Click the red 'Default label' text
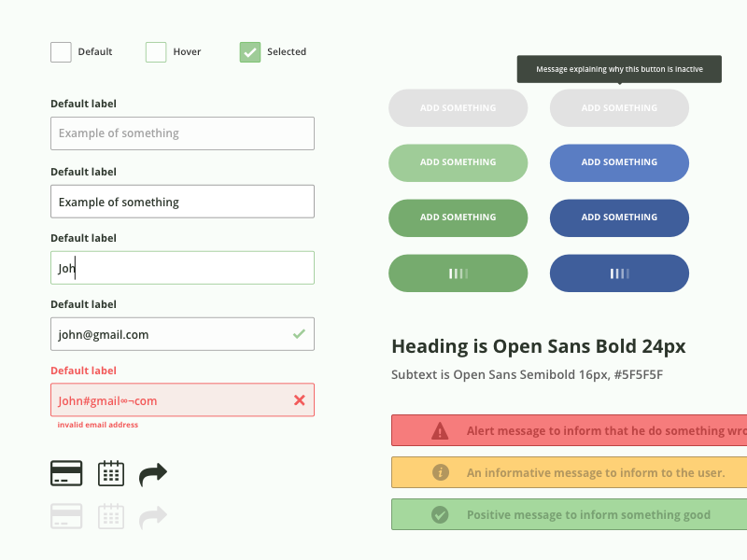This screenshot has width=747, height=560. pyautogui.click(x=83, y=371)
